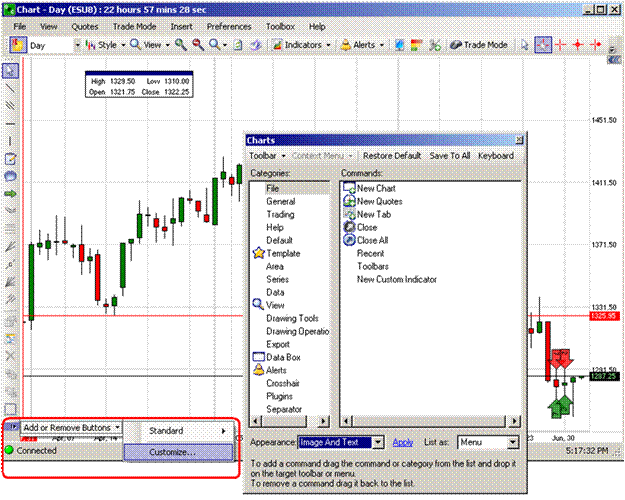Select the trend line drawing tool
The height and width of the screenshot is (500, 625).
[x=10, y=89]
